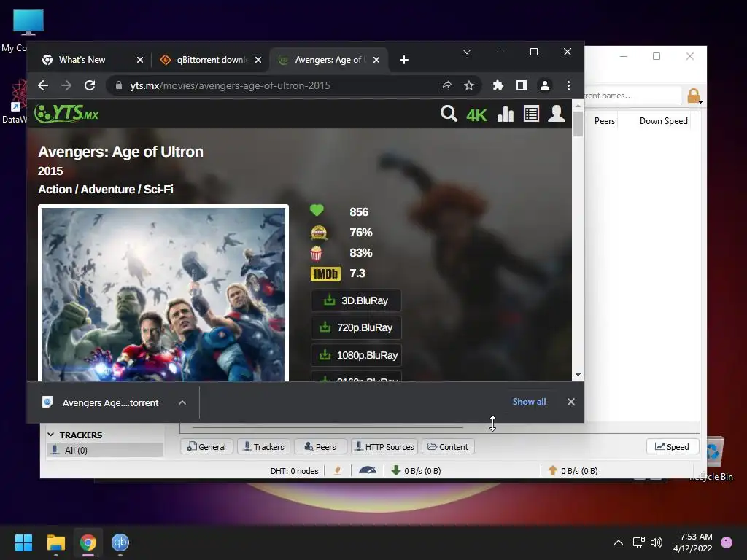The width and height of the screenshot is (747, 560).
Task: Open a new Chrome tab
Action: 404,60
